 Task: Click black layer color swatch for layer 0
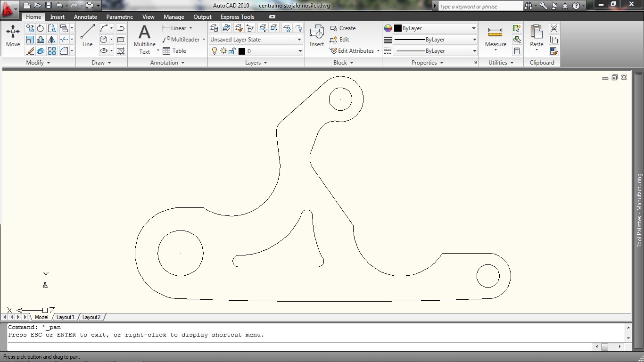[x=242, y=51]
